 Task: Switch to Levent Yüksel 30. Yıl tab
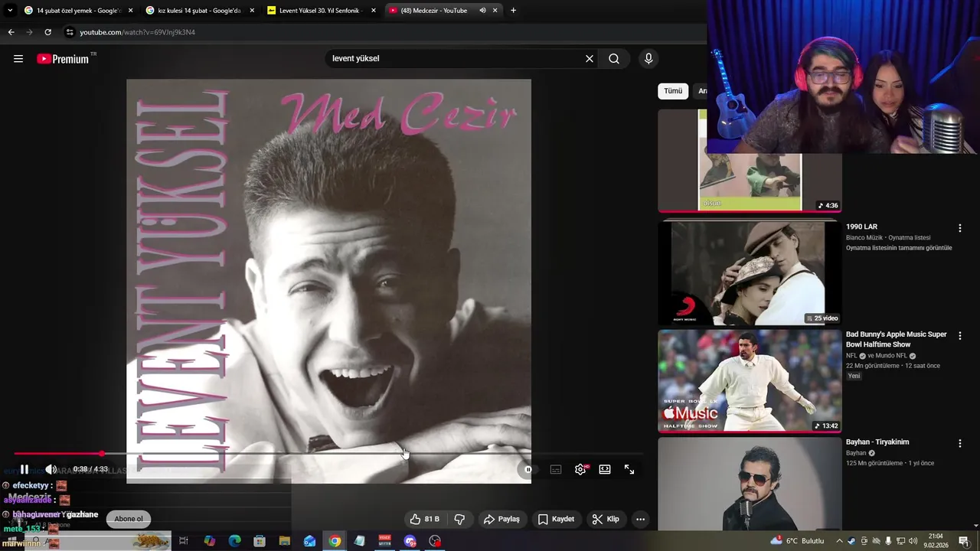320,11
